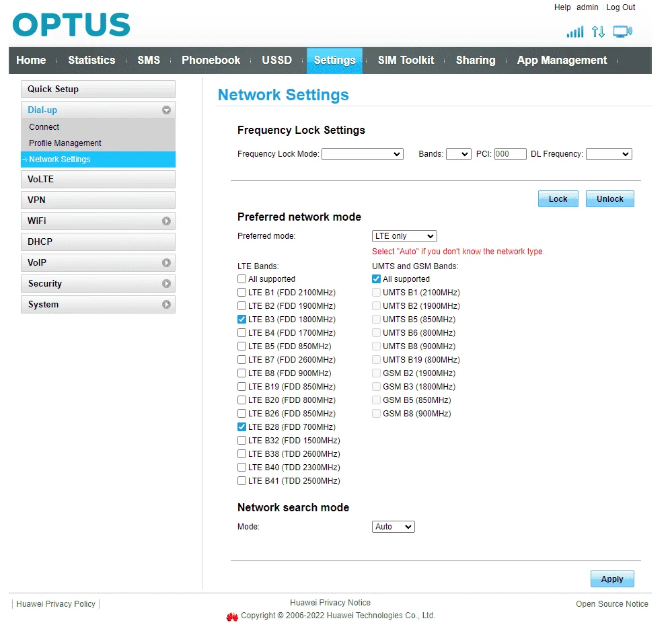Click the data transfer arrows icon
This screenshot has height=629, width=672.
(598, 32)
